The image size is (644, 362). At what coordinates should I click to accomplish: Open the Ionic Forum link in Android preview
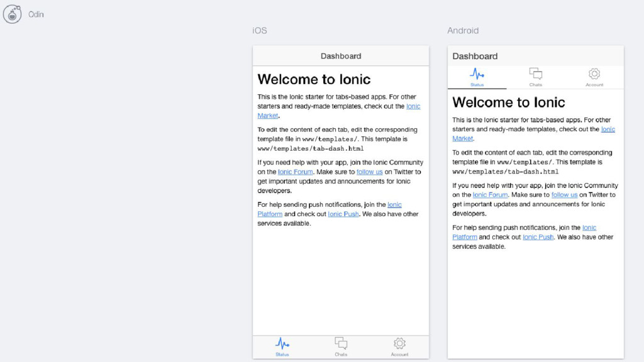click(x=490, y=195)
